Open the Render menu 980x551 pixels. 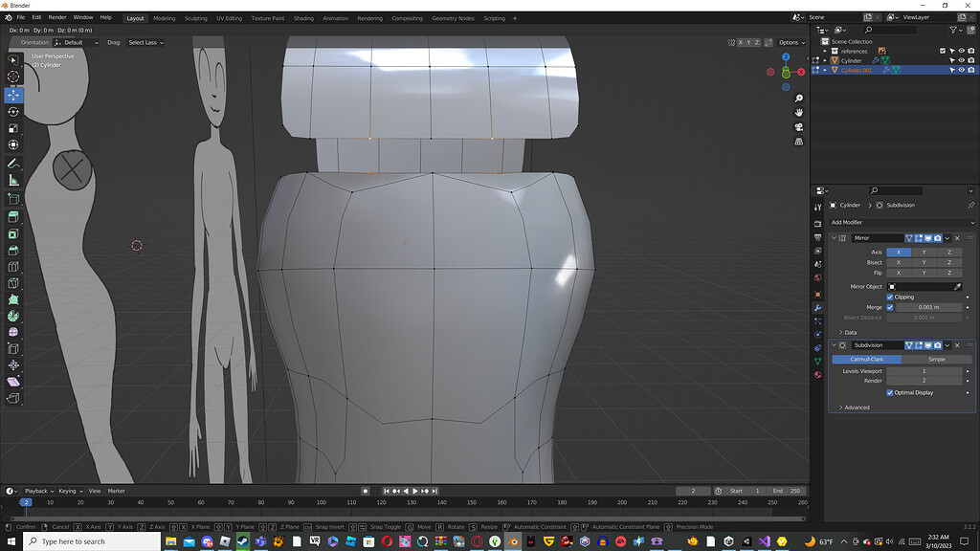(56, 17)
